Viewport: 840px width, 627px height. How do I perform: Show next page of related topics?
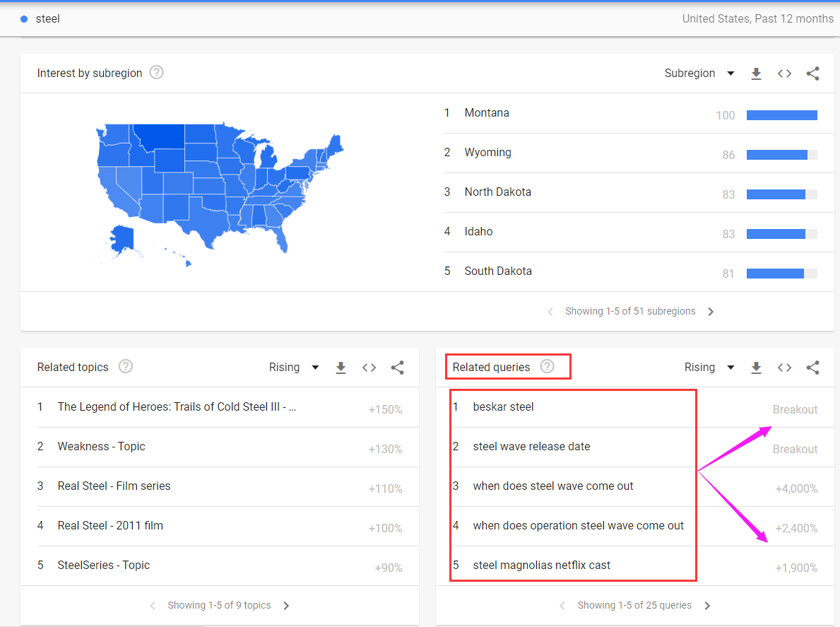286,606
